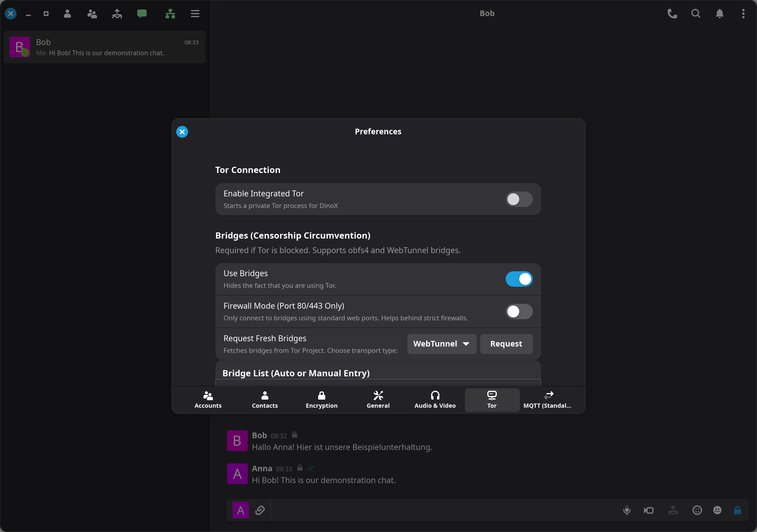
Task: Attach a file with paperclip icon
Action: pyautogui.click(x=260, y=510)
